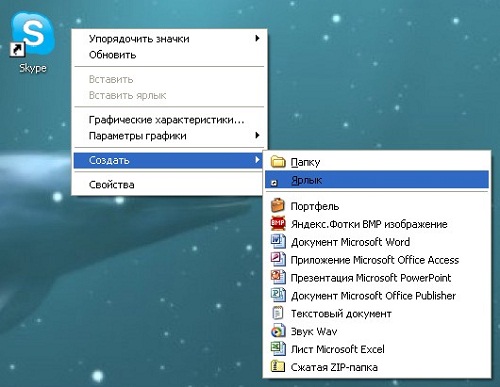500x387 pixels.
Task: Select Яндекс.Фотки BMP изображение
Action: pyautogui.click(x=377, y=224)
